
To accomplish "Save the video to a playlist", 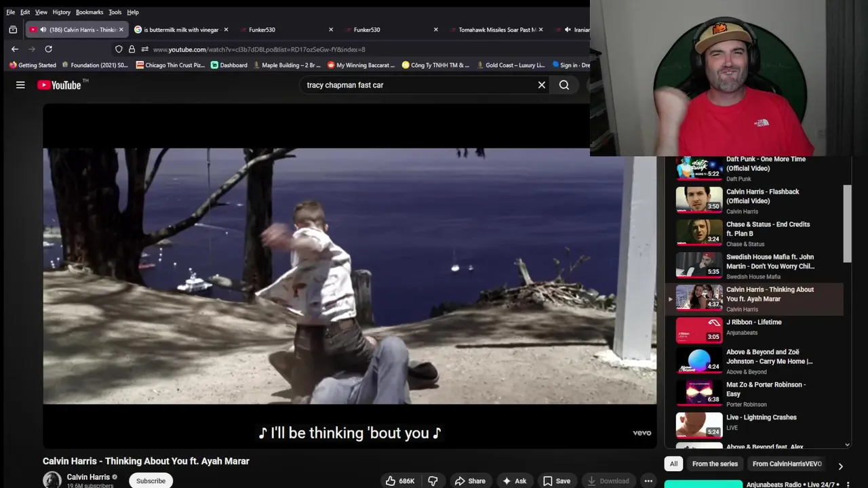I will (556, 481).
